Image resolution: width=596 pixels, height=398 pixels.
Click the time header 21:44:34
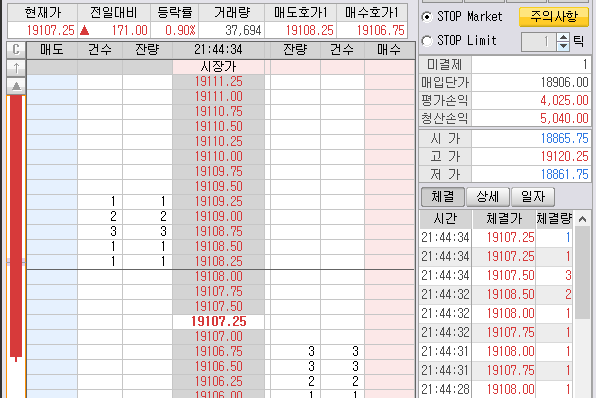click(x=219, y=50)
